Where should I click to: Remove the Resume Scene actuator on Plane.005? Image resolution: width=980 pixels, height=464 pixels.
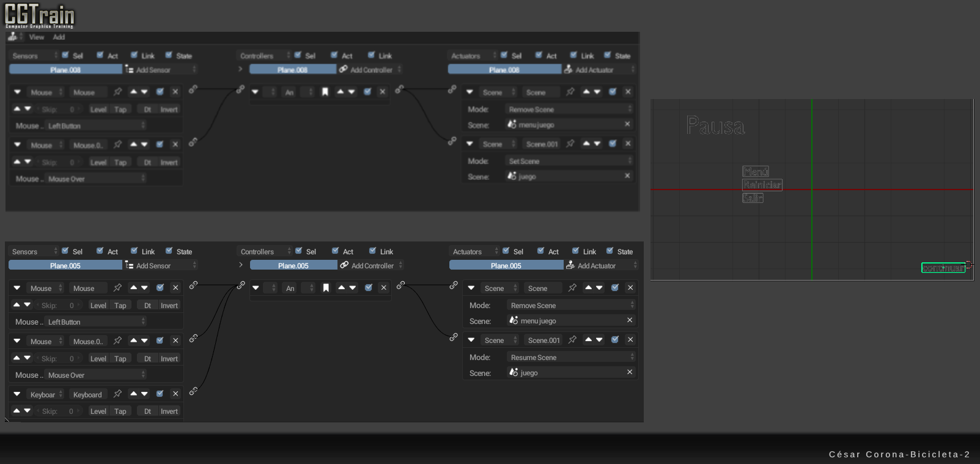click(x=630, y=340)
